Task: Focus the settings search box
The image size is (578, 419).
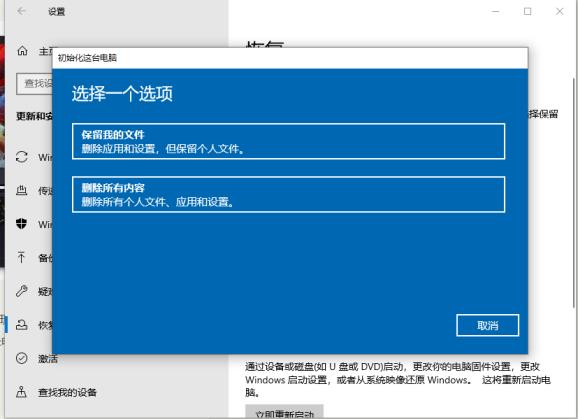Action: tap(35, 84)
